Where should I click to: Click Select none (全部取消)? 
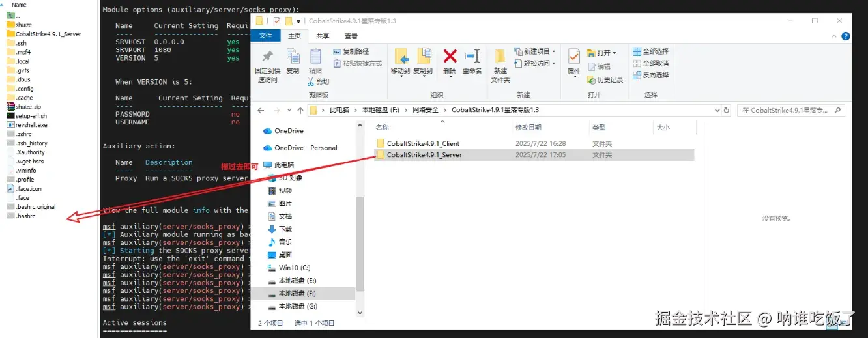[650, 63]
